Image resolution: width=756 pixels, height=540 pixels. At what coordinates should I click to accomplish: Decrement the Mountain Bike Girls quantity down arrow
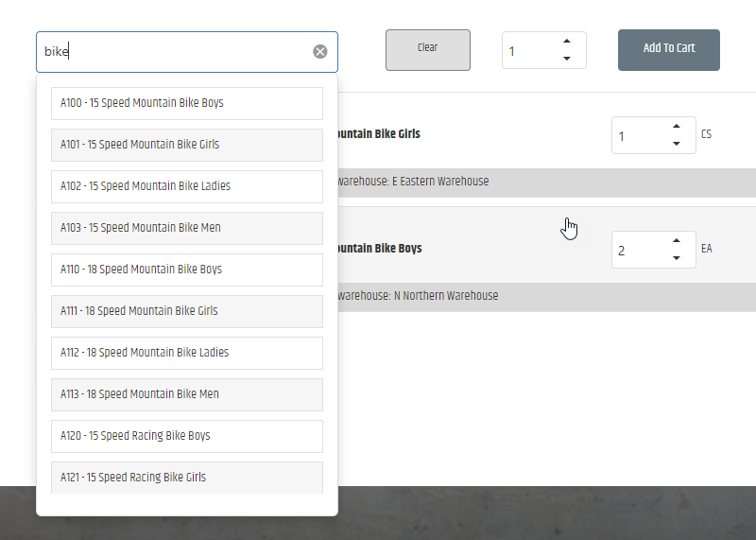(x=677, y=144)
